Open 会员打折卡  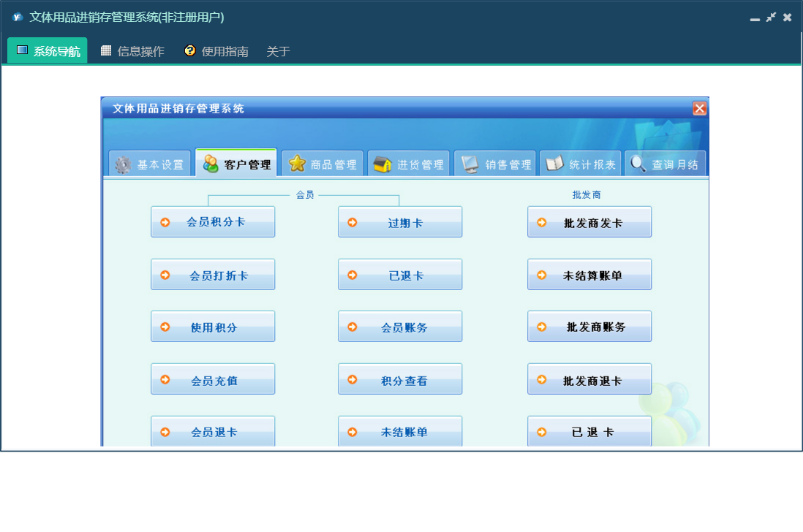point(213,274)
